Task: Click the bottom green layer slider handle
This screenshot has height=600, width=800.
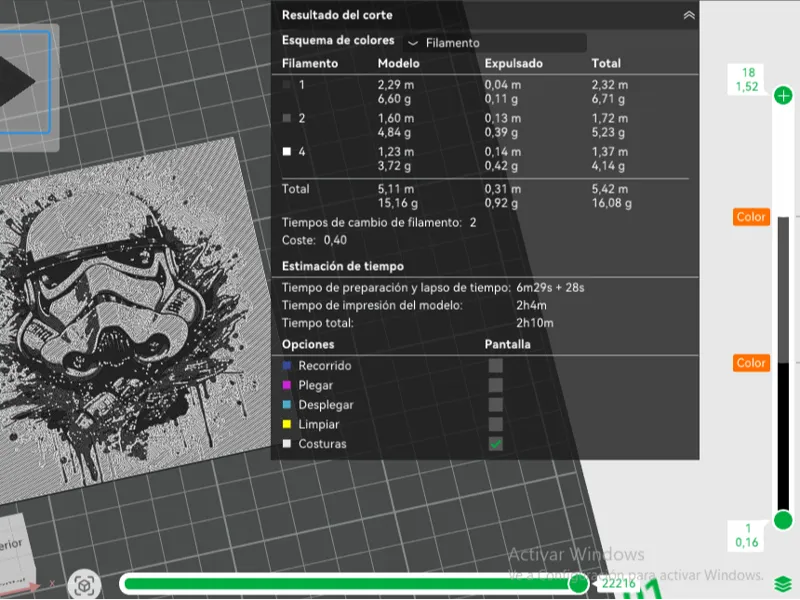Action: tap(783, 520)
